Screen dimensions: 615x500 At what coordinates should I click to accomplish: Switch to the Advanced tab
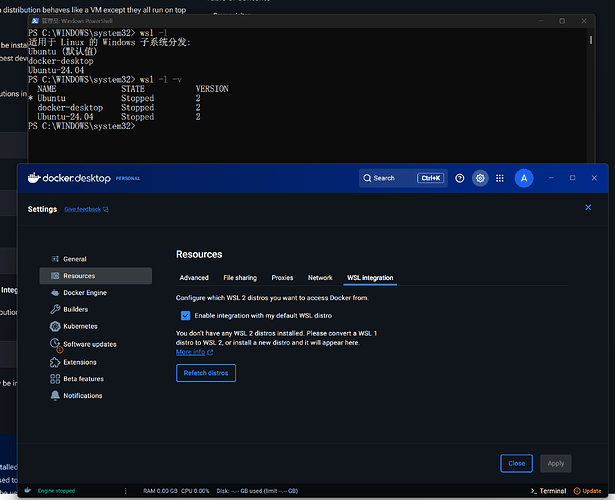pyautogui.click(x=194, y=278)
